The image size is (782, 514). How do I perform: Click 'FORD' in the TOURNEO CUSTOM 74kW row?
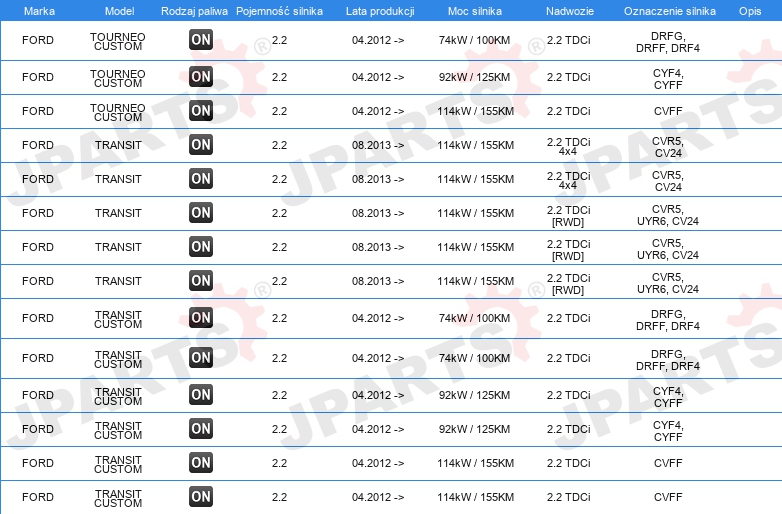pyautogui.click(x=38, y=40)
